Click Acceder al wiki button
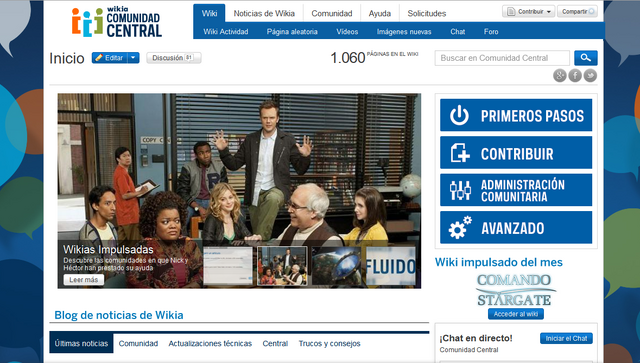Image resolution: width=640 pixels, height=363 pixels. [x=516, y=314]
